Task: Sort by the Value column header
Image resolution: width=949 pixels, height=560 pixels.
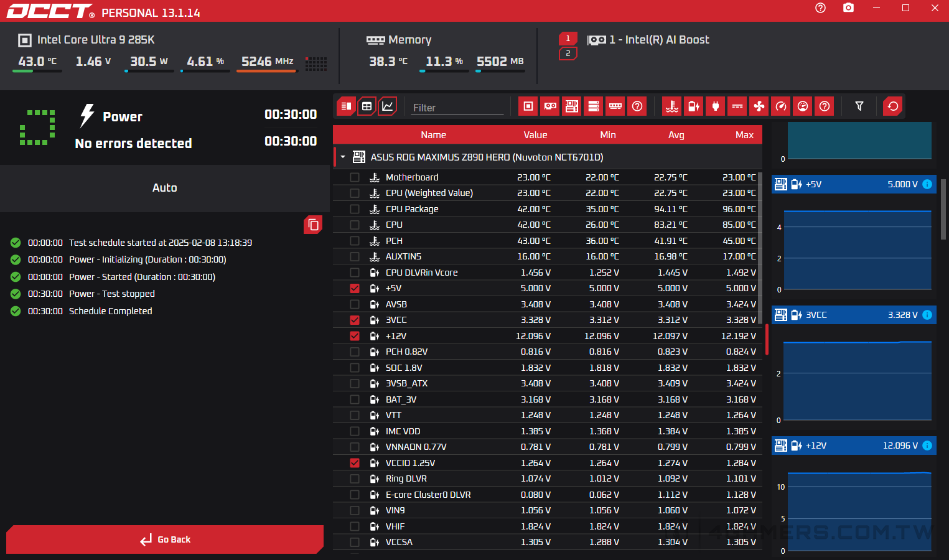Action: click(535, 135)
